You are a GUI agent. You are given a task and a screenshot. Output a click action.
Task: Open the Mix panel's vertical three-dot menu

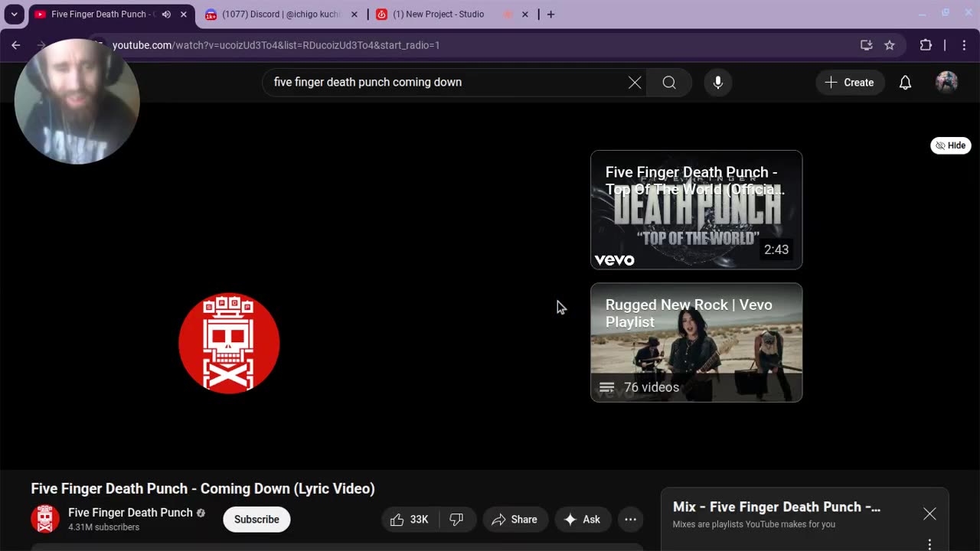pos(929,544)
